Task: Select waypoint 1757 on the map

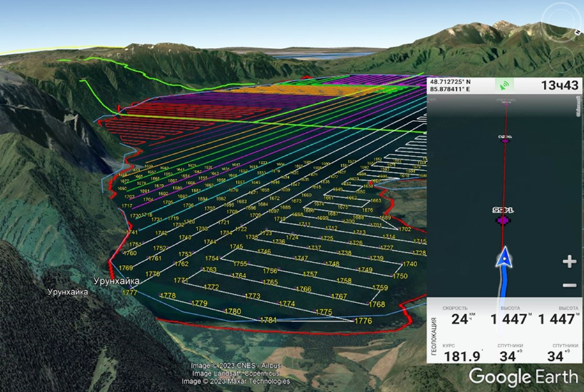Action: (x=310, y=274)
